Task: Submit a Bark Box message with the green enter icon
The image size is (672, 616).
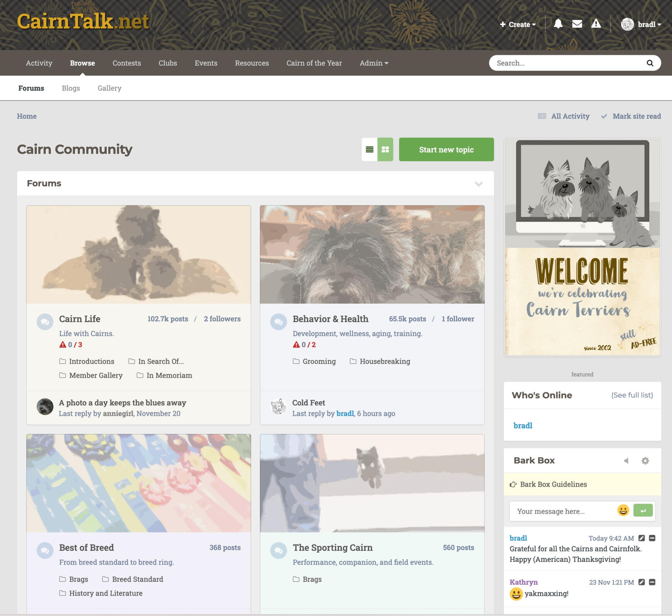Action: 643,510
